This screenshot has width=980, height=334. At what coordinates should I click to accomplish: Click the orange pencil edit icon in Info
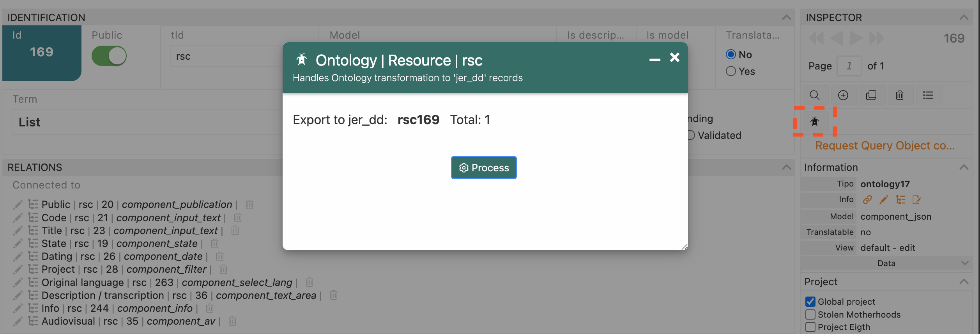884,200
